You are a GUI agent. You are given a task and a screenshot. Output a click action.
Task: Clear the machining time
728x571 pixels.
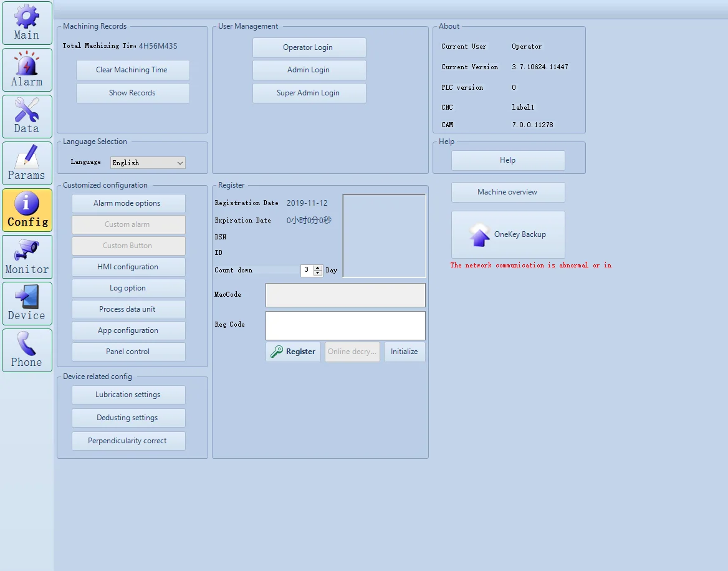133,70
